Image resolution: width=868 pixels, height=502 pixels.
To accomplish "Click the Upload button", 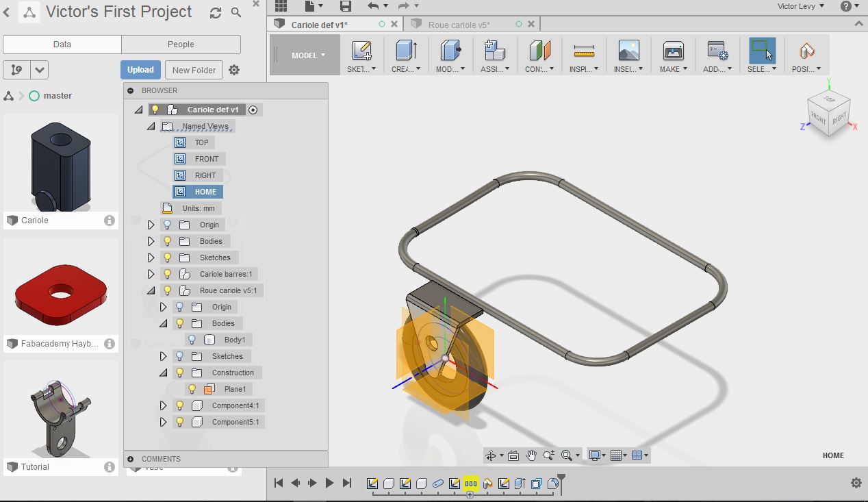I will click(x=140, y=70).
